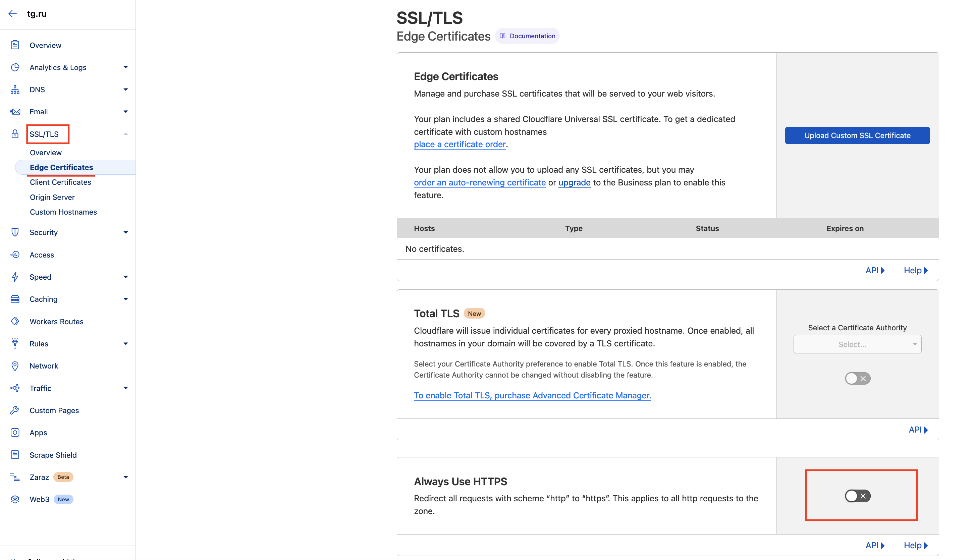Click the Custom Pages wrench icon
The image size is (974, 560).
[15, 410]
